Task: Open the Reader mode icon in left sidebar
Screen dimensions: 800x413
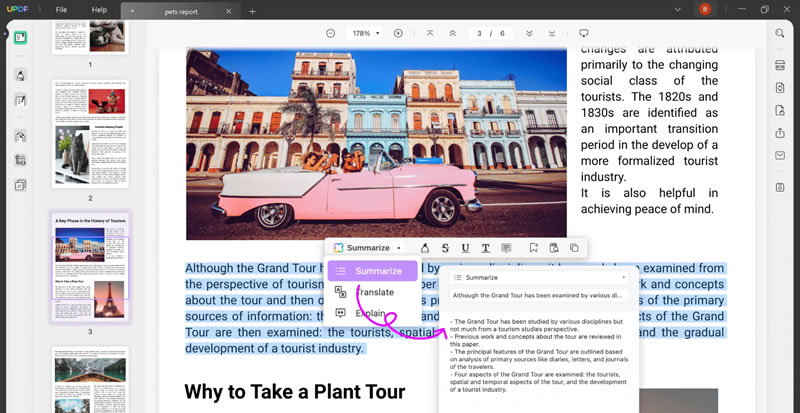Action: [x=20, y=37]
